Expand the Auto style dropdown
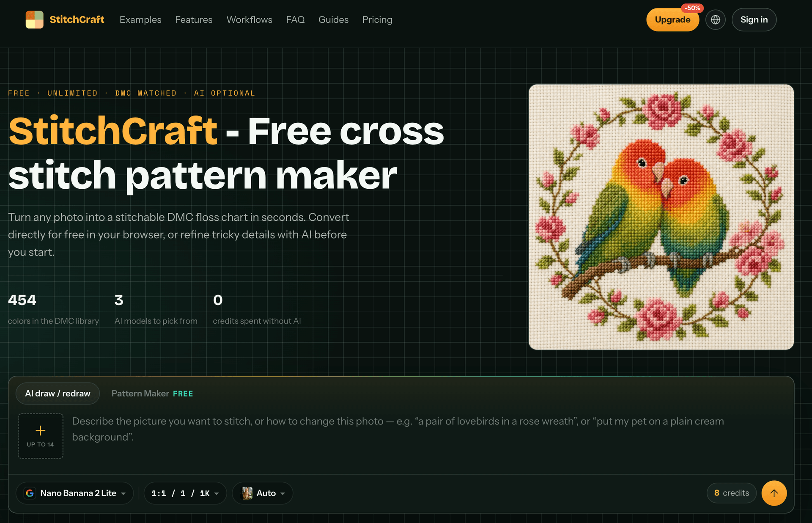 click(263, 493)
